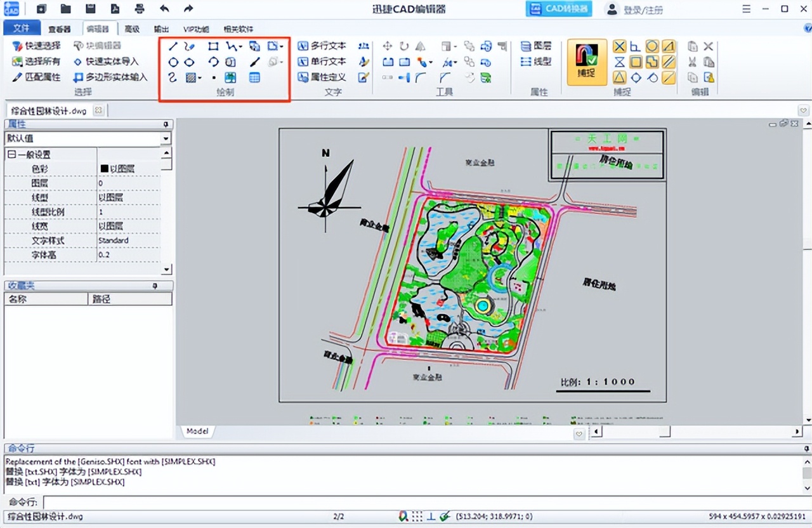
Task: Click the Print icon in quick toolbar
Action: [140, 9]
